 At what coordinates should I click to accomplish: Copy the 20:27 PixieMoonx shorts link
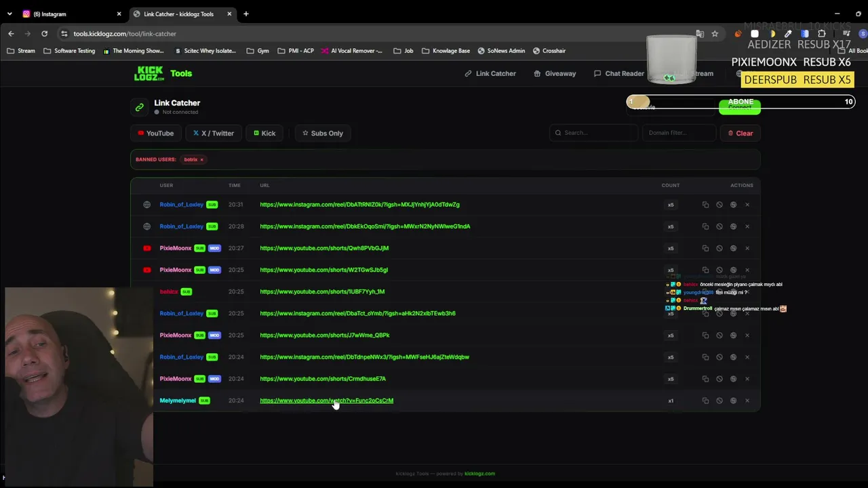[x=705, y=248]
